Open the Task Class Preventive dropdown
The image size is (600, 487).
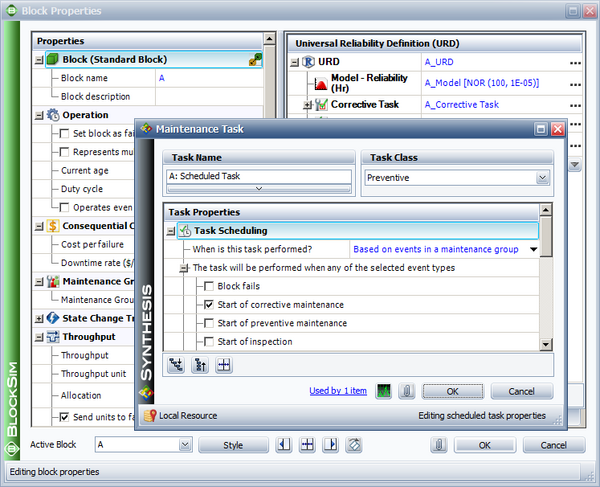[542, 178]
